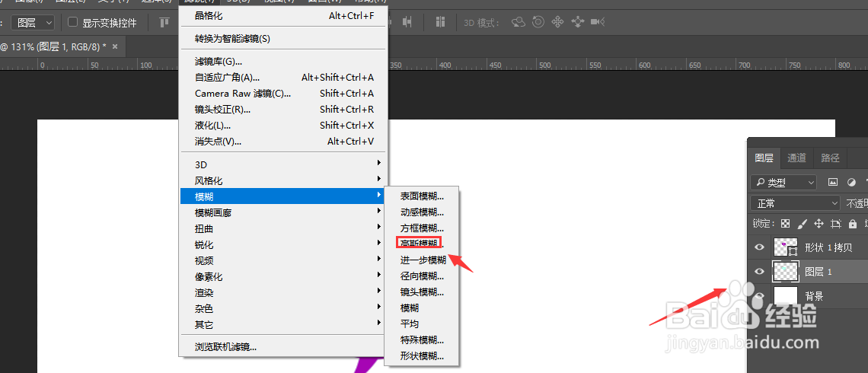
Task: Filter layers by adjustment layer icon
Action: point(852,181)
